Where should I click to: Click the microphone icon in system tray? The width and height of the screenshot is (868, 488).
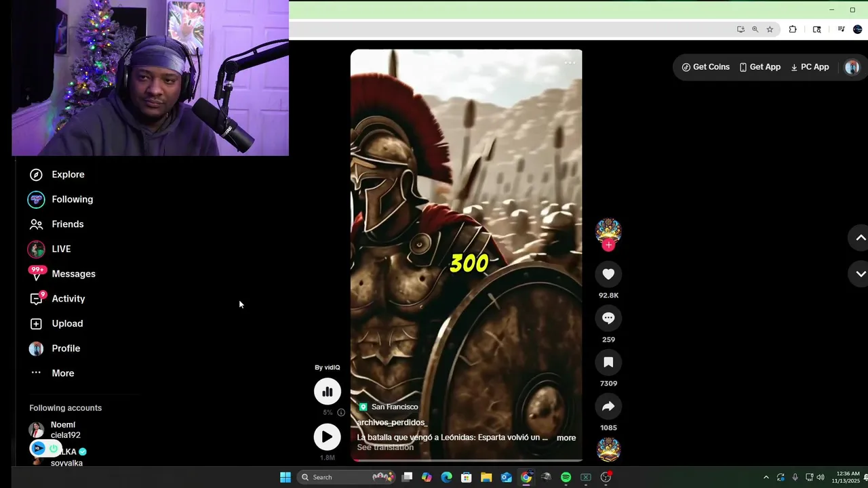point(795,477)
